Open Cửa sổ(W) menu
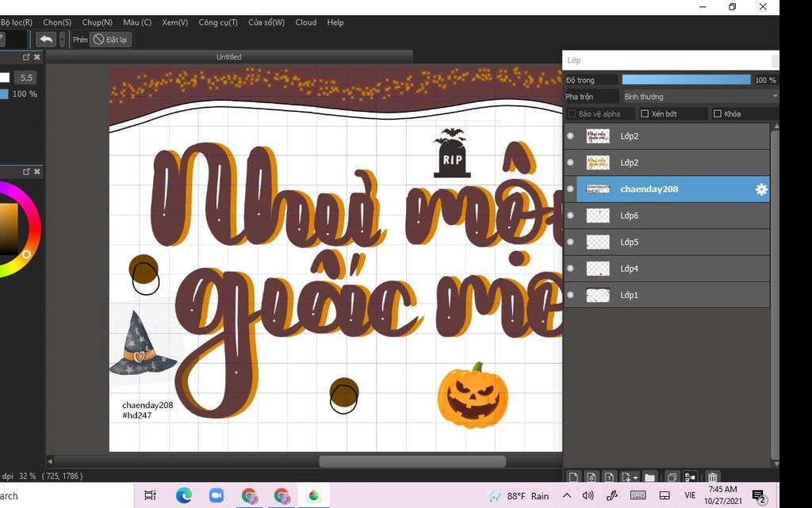Image resolution: width=812 pixels, height=508 pixels. point(266,22)
